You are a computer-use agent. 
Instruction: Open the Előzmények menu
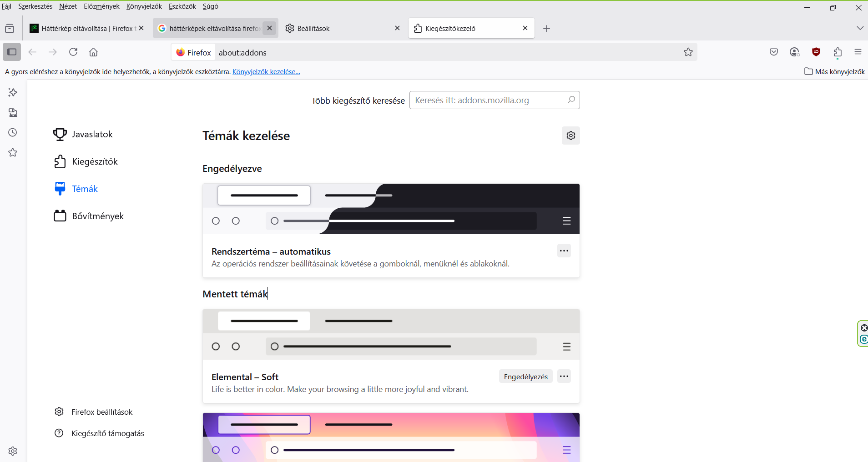101,6
